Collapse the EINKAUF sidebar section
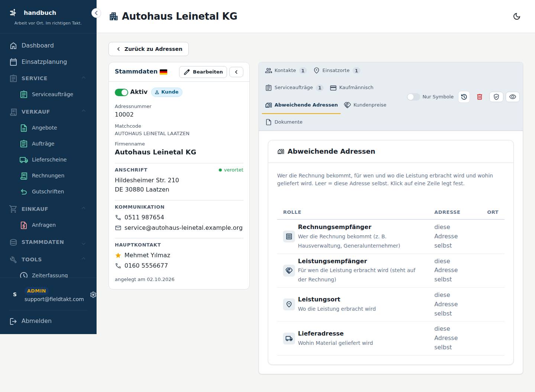 coord(48,209)
